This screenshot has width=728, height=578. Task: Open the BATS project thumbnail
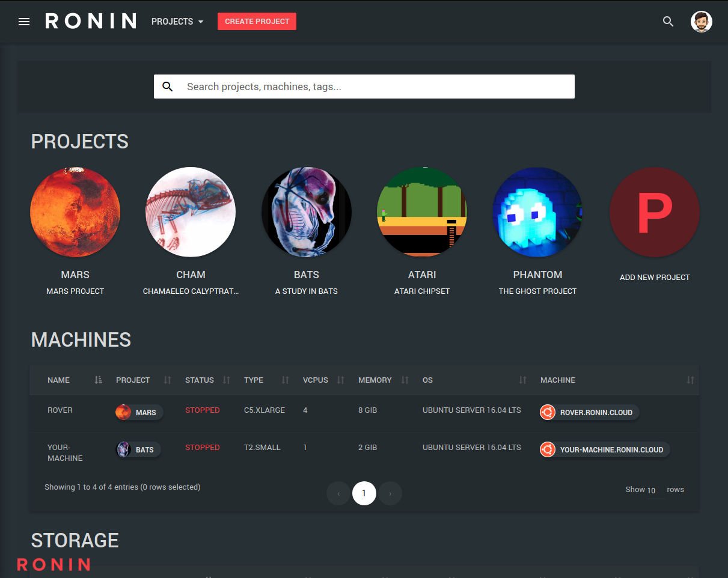click(x=307, y=212)
